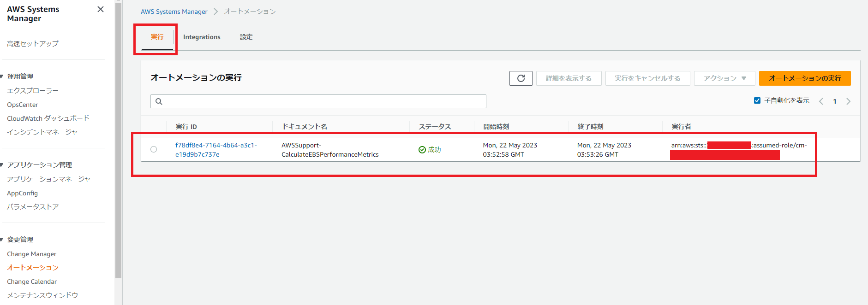
Task: Click 詳細を表示する button
Action: pyautogui.click(x=569, y=78)
